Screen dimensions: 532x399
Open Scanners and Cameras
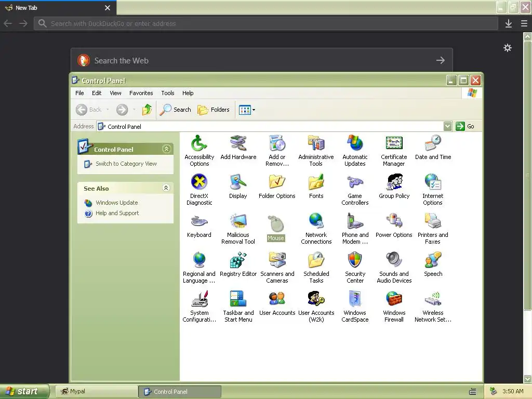(277, 268)
